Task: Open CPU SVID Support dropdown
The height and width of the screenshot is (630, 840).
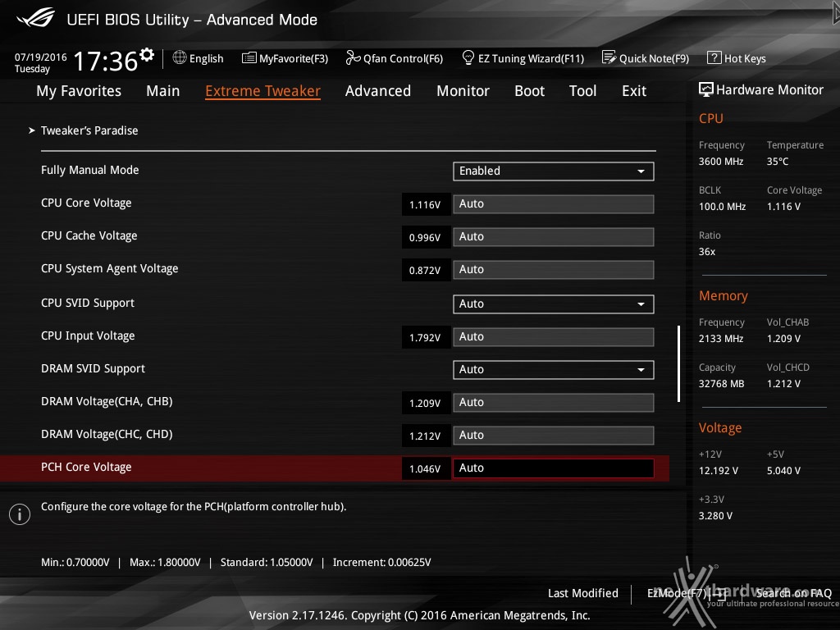Action: pos(554,304)
